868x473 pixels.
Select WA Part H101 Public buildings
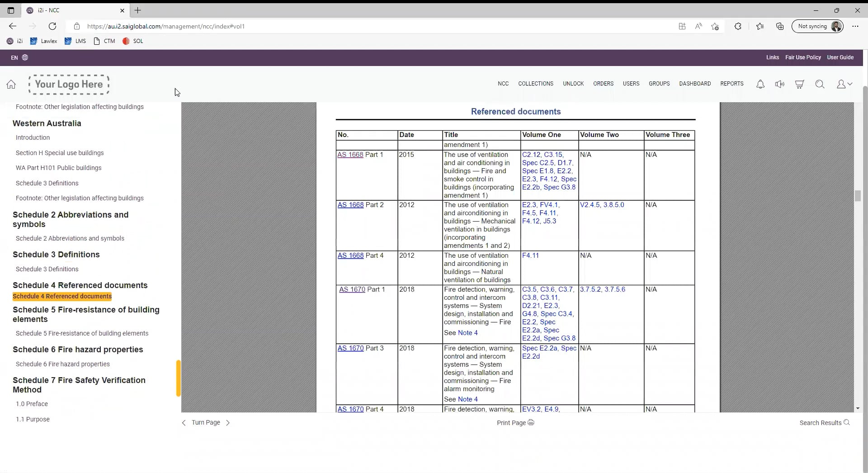[x=59, y=168]
